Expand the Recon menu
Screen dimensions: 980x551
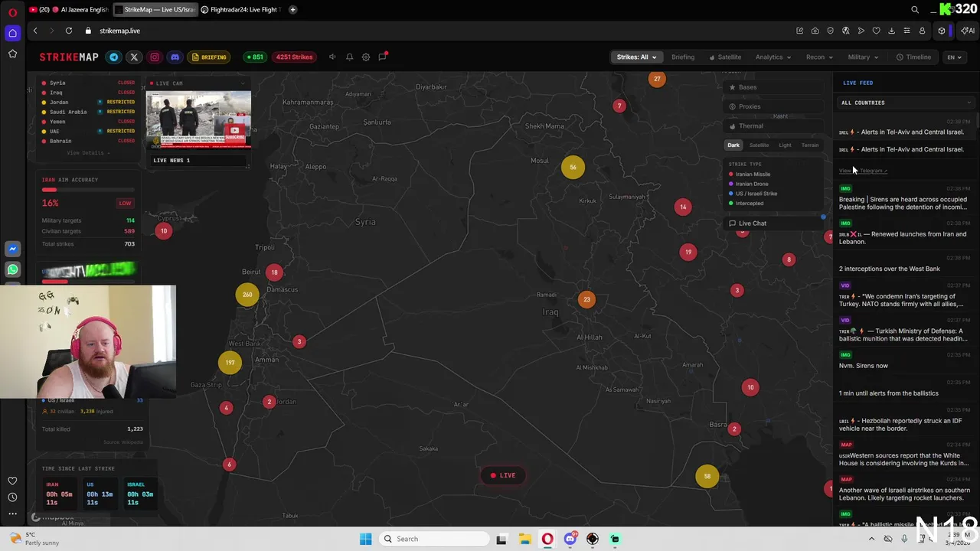tap(819, 57)
